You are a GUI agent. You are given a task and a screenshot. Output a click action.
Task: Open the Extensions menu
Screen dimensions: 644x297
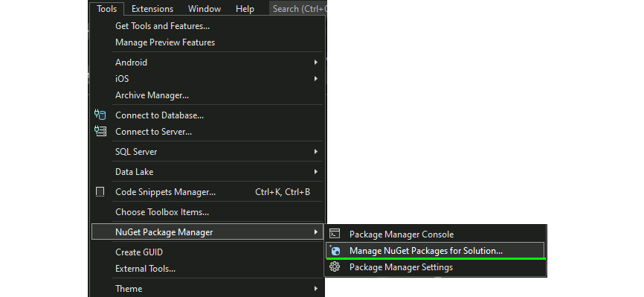pyautogui.click(x=152, y=9)
